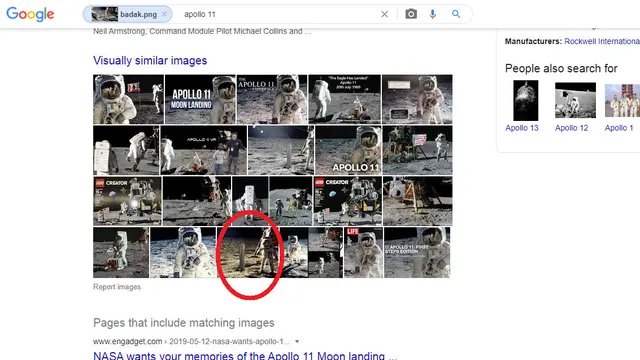Click the Google logo

[30, 14]
